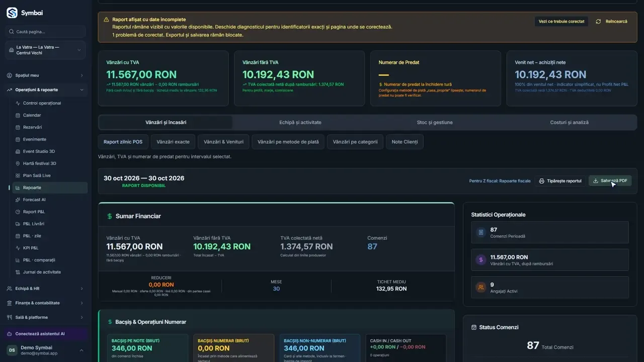Click the Caută pagina search field
644x362 pixels.
[x=46, y=32]
